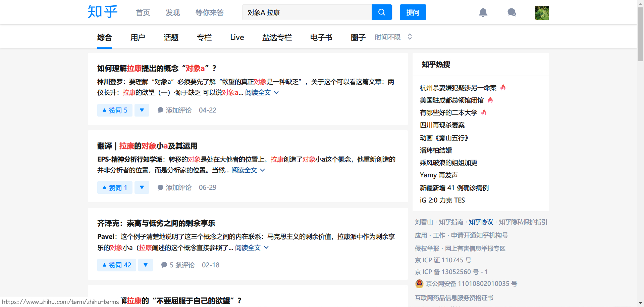Upvote the answer with 赞同 5
The height and width of the screenshot is (307, 644).
[x=115, y=110]
